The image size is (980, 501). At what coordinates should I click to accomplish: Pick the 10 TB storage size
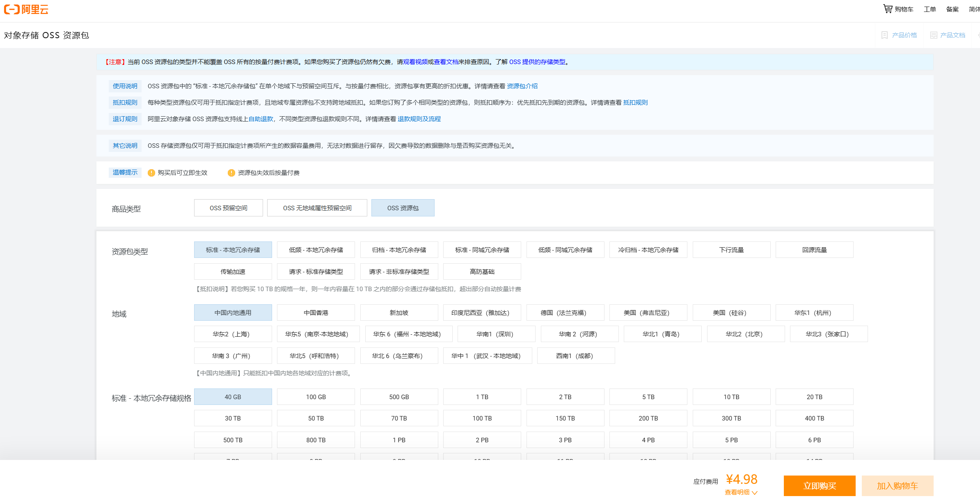tap(732, 397)
